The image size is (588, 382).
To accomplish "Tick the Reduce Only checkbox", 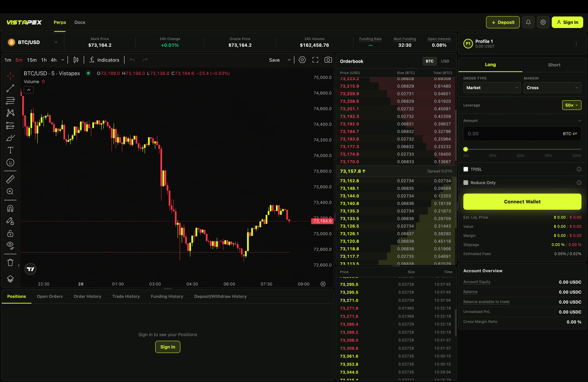I will pos(466,183).
